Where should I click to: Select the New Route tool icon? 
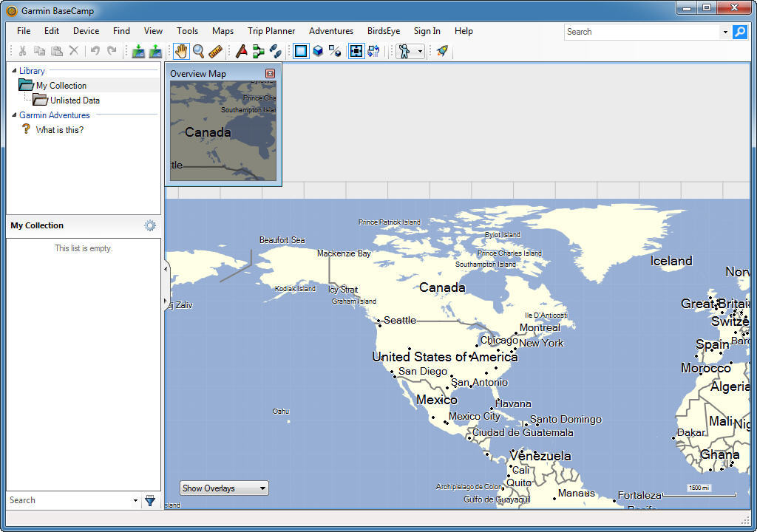tap(258, 51)
